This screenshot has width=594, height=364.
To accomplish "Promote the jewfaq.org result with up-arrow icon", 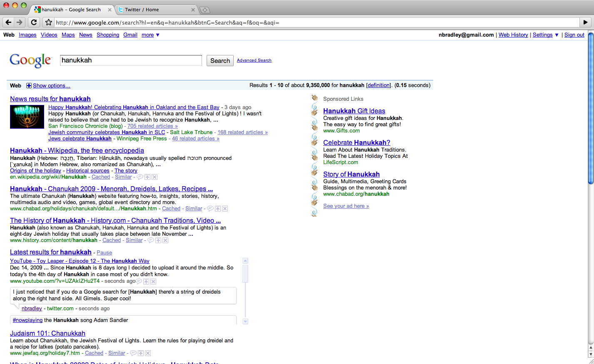I will click(x=141, y=353).
